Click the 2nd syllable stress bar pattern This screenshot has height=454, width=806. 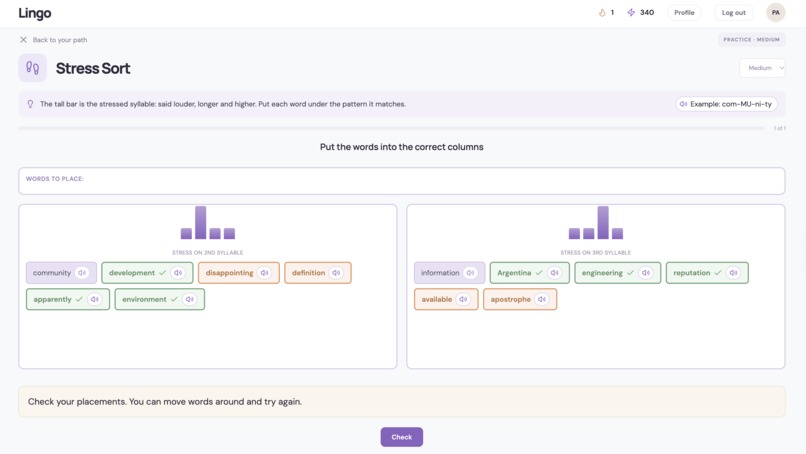208,223
